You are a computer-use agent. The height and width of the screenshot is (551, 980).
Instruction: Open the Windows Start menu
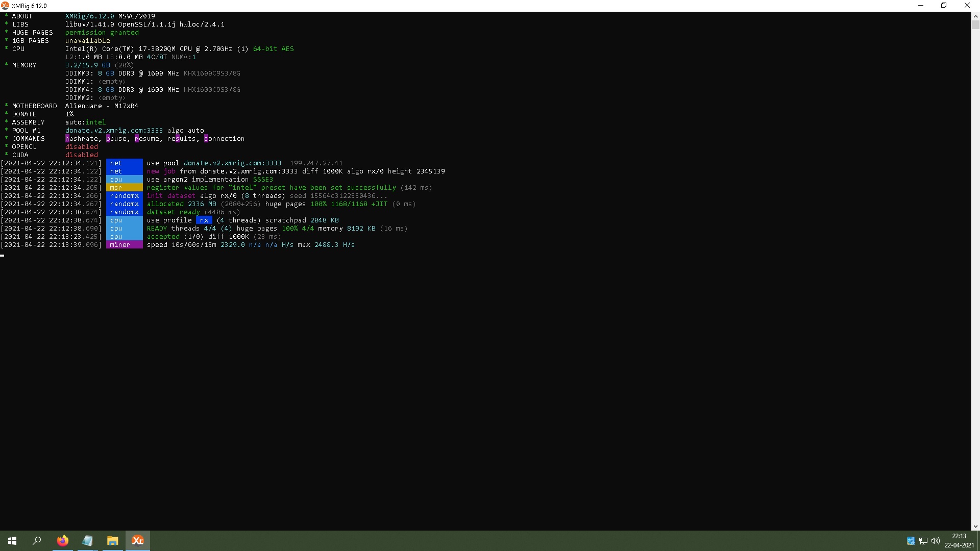tap(12, 541)
